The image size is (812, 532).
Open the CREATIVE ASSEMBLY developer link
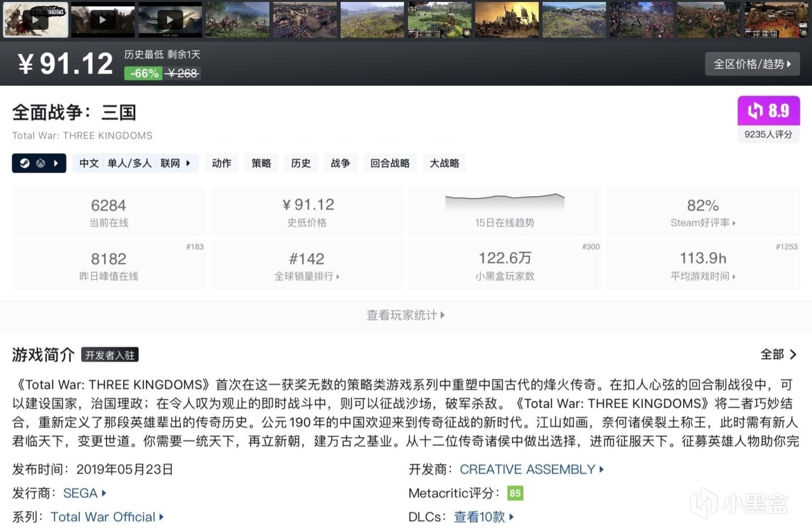pyautogui.click(x=532, y=470)
